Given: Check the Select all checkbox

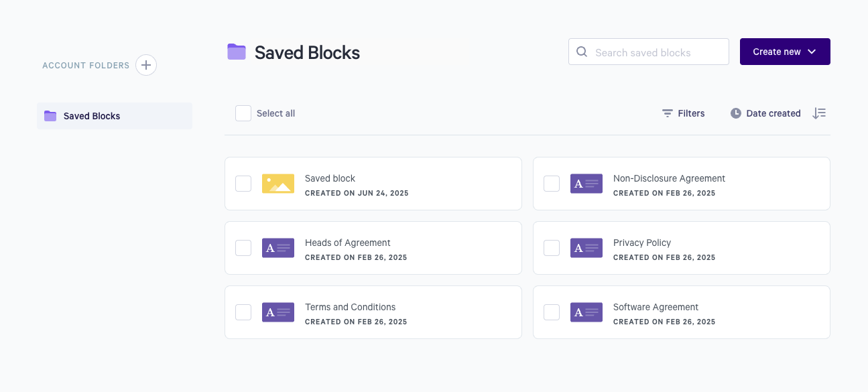Looking at the screenshot, I should pyautogui.click(x=243, y=113).
